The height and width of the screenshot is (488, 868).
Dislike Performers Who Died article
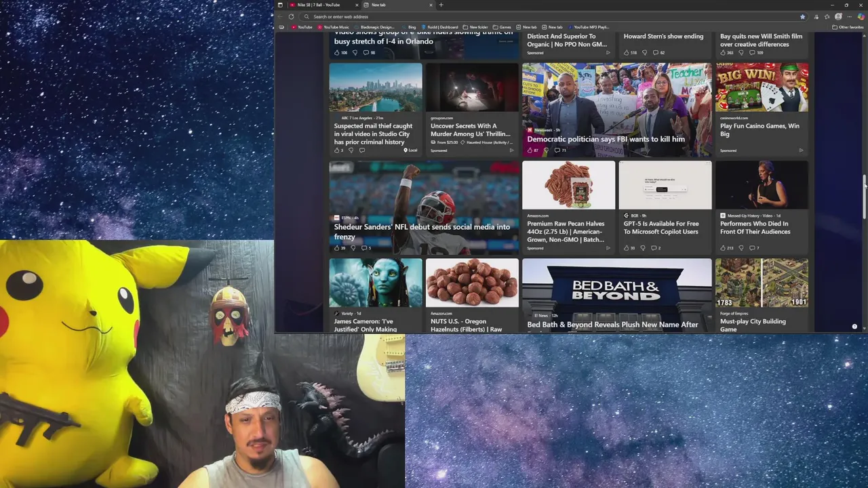click(741, 248)
